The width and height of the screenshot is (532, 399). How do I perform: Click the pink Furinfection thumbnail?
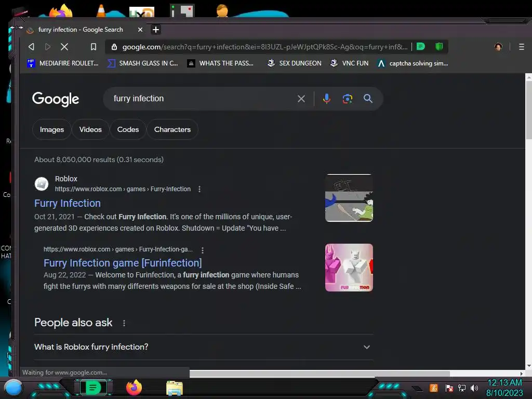(x=349, y=268)
